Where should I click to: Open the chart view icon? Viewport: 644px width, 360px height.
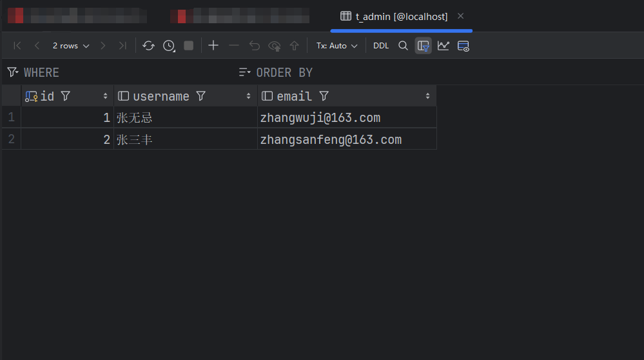pos(443,46)
